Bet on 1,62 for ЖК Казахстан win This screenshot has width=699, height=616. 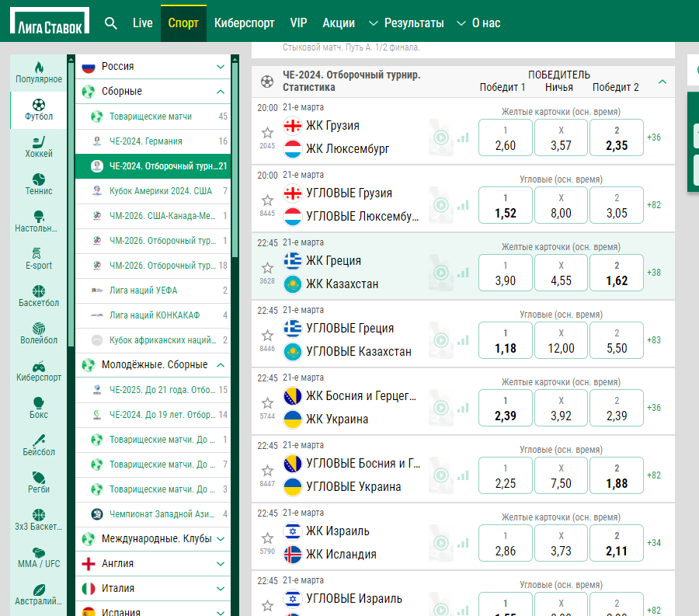[617, 273]
